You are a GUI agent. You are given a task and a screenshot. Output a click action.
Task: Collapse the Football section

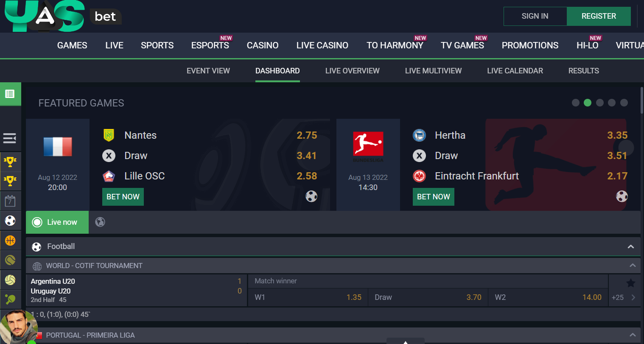pyautogui.click(x=631, y=246)
